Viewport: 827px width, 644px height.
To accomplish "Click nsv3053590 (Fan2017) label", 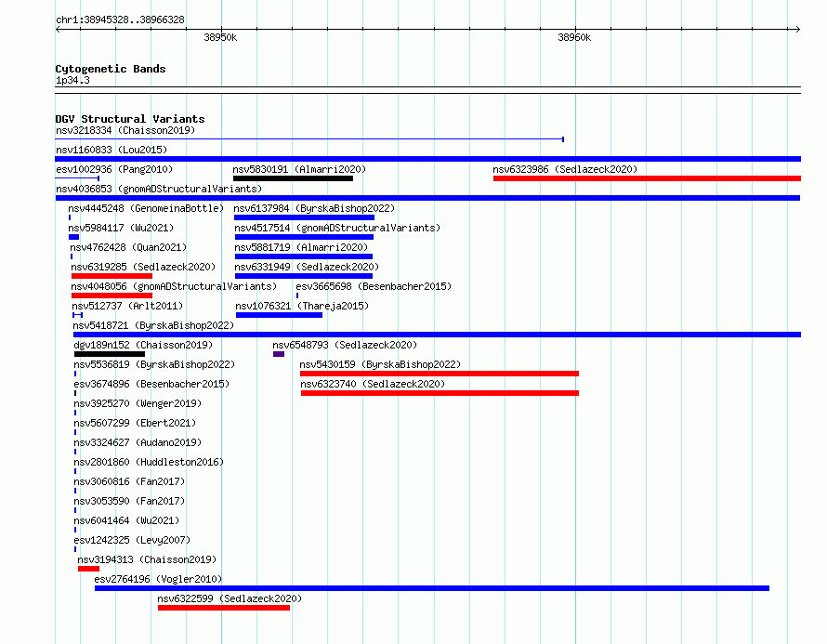I will (129, 501).
